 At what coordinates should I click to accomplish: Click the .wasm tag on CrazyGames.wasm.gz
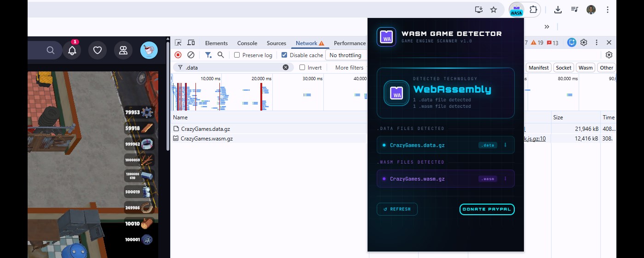coord(488,179)
